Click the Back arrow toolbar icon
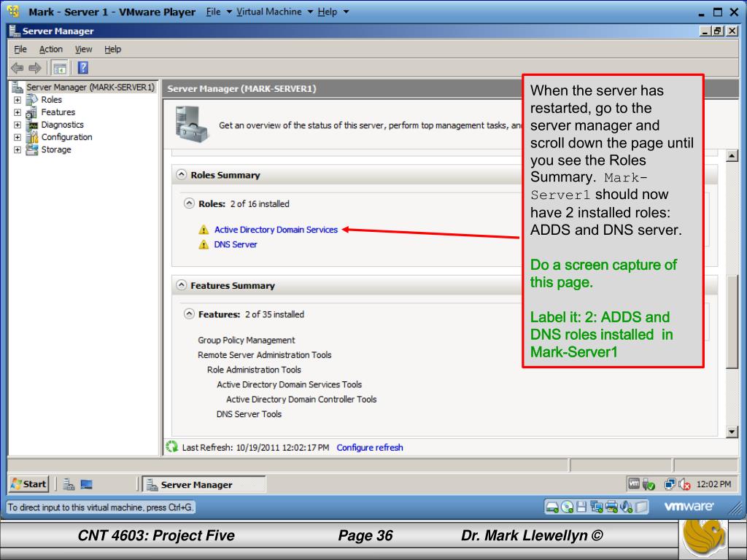 tap(18, 68)
